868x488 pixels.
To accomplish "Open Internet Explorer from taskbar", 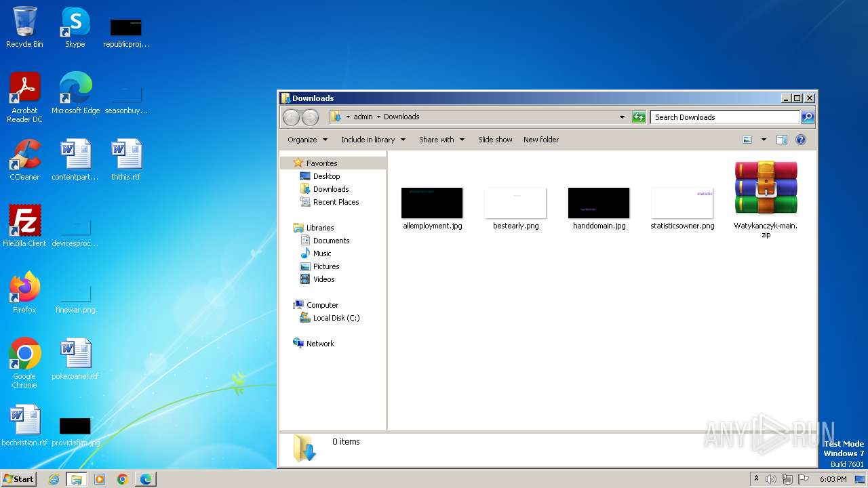I will (54, 479).
